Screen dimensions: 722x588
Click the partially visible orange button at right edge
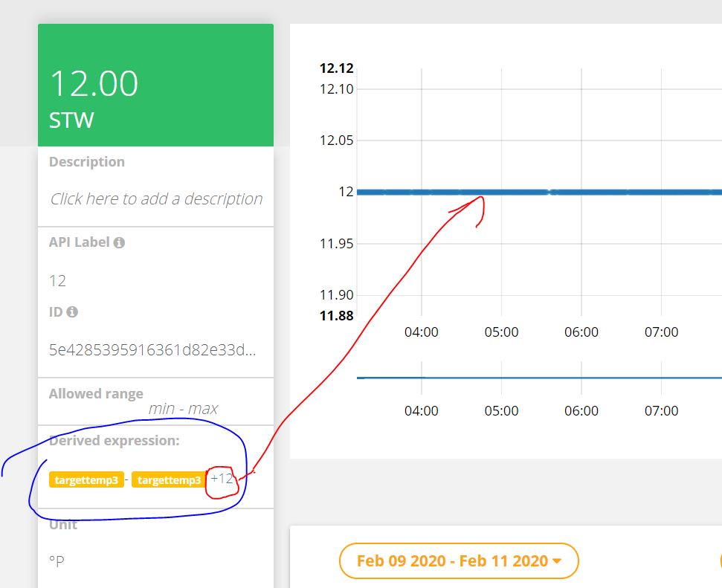click(719, 561)
